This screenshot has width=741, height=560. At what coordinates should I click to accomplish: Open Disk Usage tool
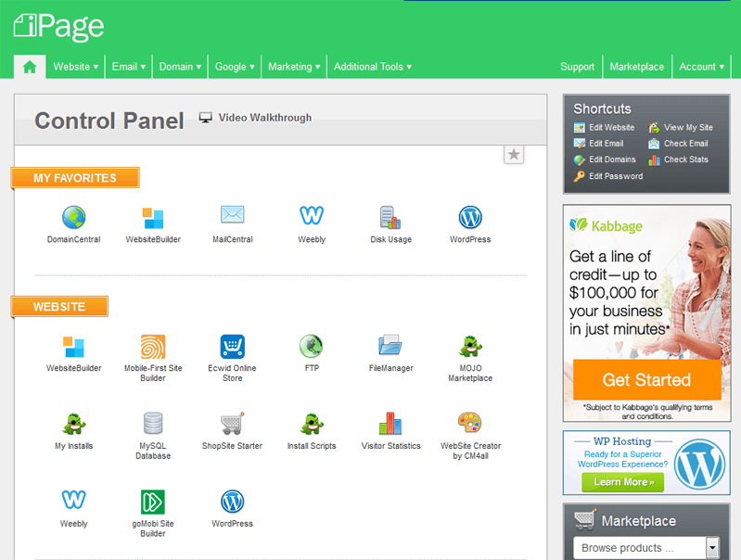[x=390, y=224]
